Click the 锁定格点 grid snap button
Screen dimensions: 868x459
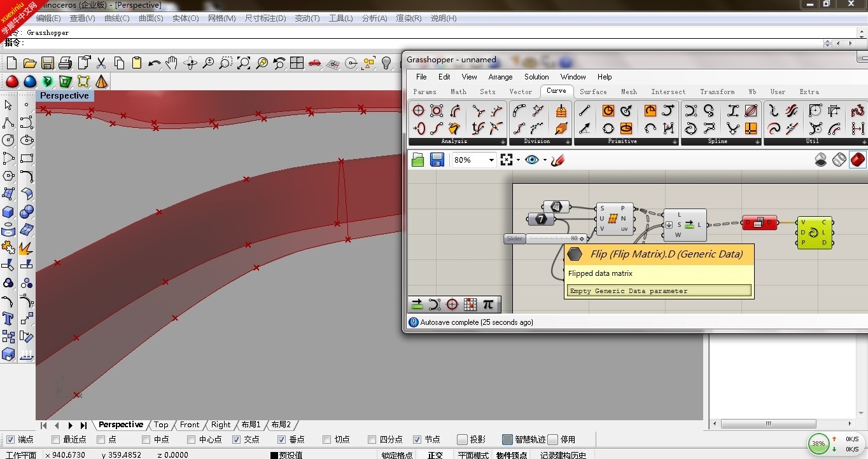tap(397, 455)
